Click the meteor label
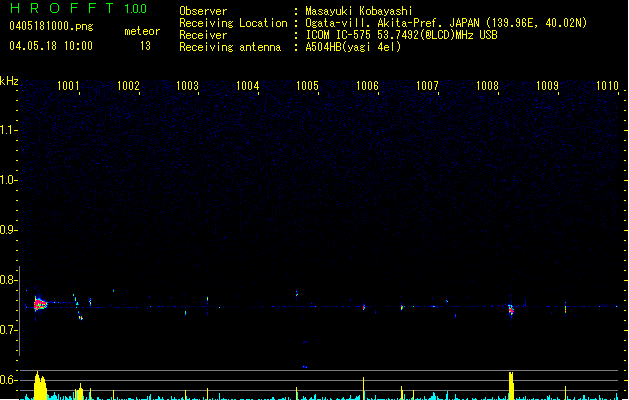Image resolution: width=629 pixels, height=400 pixels. [x=142, y=31]
